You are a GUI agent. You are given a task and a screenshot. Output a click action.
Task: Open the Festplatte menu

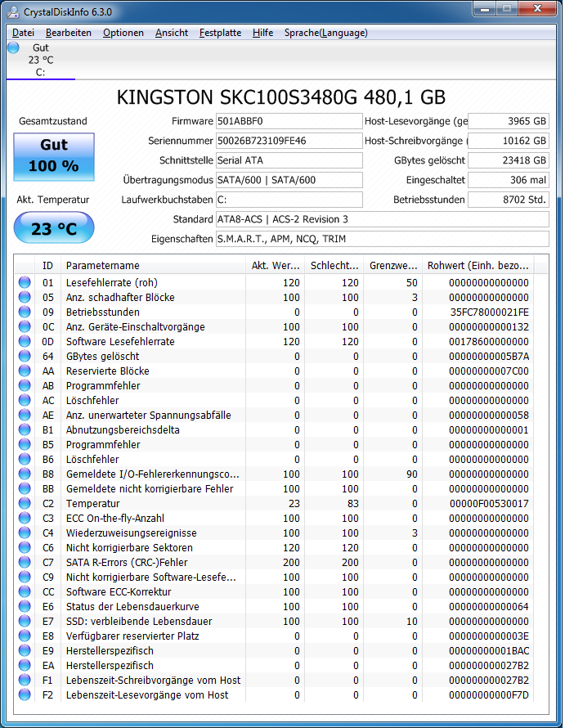pos(220,33)
